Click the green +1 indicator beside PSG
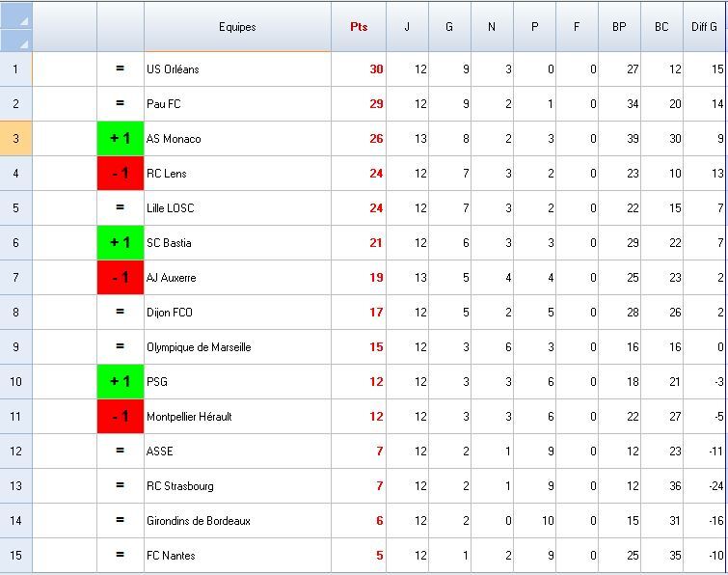 (x=121, y=382)
